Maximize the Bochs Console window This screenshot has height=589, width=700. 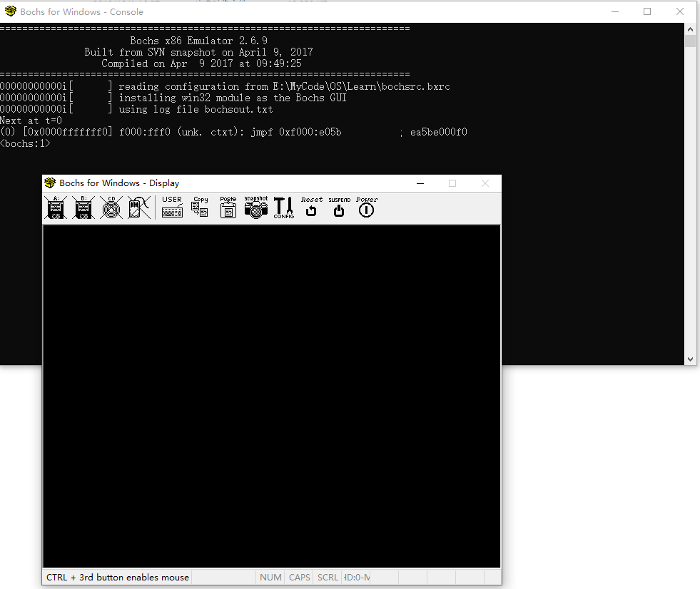(x=647, y=11)
